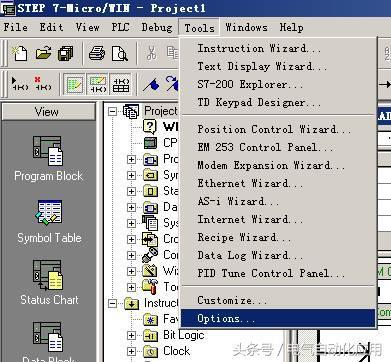This screenshot has width=391, height=362.
Task: Toggle the Ladder editor view icon
Action: pos(97,84)
